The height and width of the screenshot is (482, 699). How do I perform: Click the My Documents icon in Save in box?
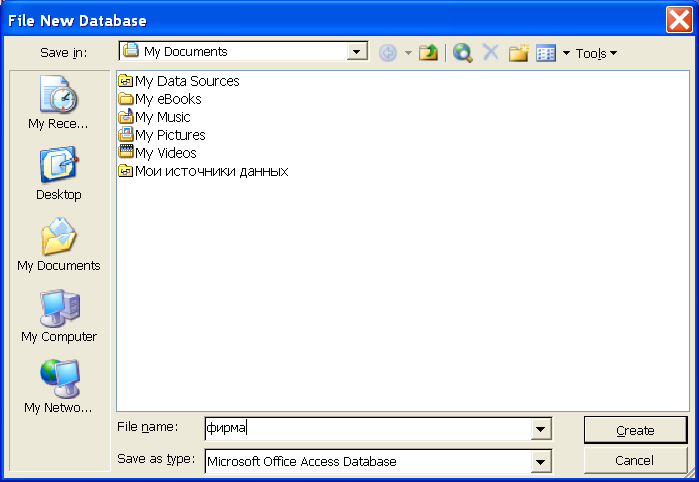point(131,50)
